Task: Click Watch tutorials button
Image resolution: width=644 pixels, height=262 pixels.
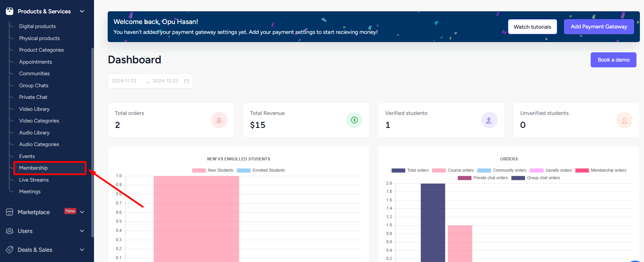Action: point(532,27)
